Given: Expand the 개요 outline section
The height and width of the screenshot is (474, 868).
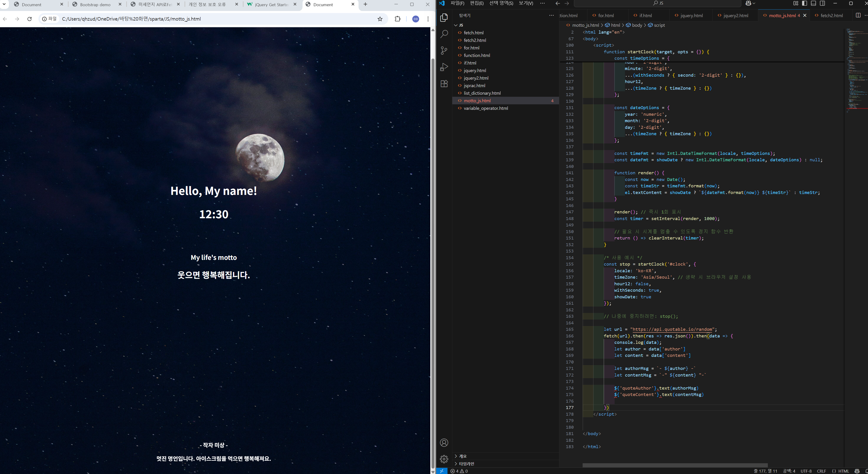Looking at the screenshot, I should [505, 456].
